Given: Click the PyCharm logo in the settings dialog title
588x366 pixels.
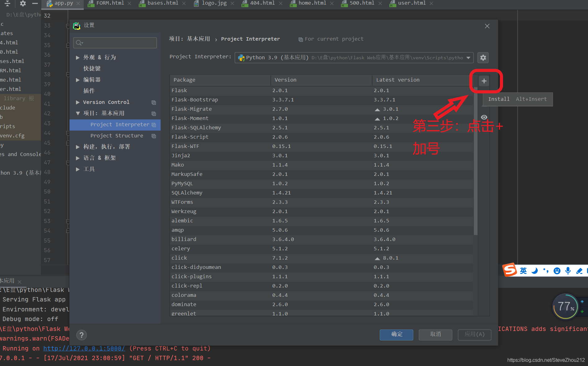Looking at the screenshot, I should [x=76, y=26].
